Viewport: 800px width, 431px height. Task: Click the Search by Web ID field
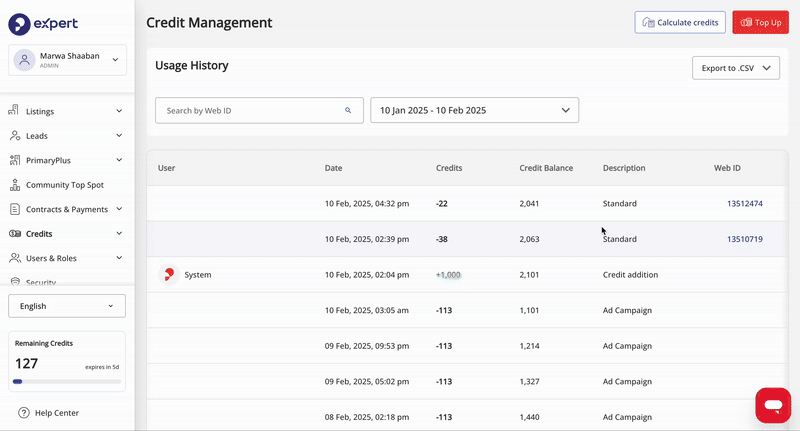259,110
